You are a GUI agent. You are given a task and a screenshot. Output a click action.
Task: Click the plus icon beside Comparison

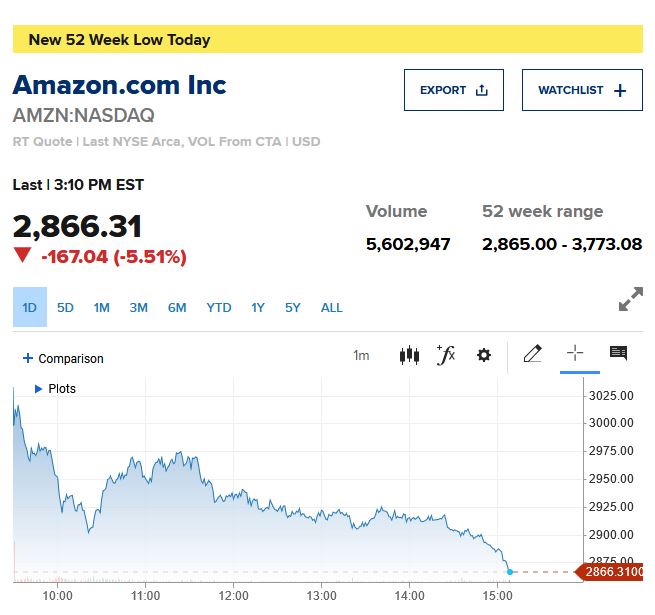[27, 358]
